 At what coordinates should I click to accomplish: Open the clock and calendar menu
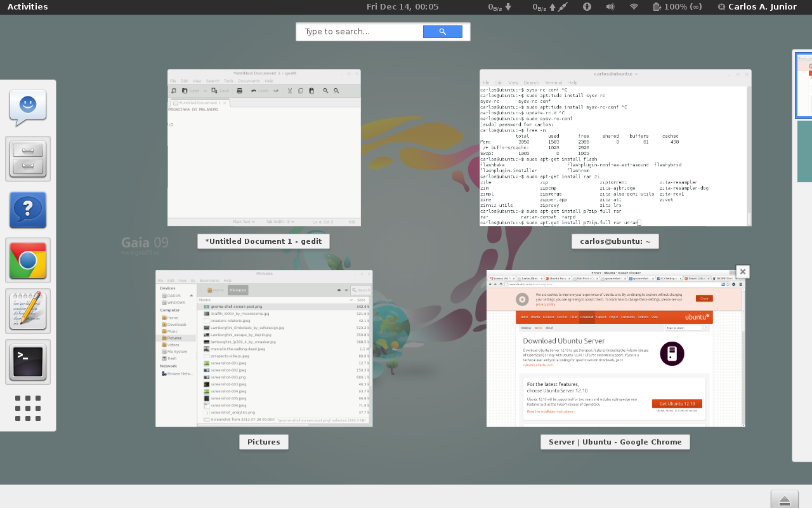(x=402, y=7)
